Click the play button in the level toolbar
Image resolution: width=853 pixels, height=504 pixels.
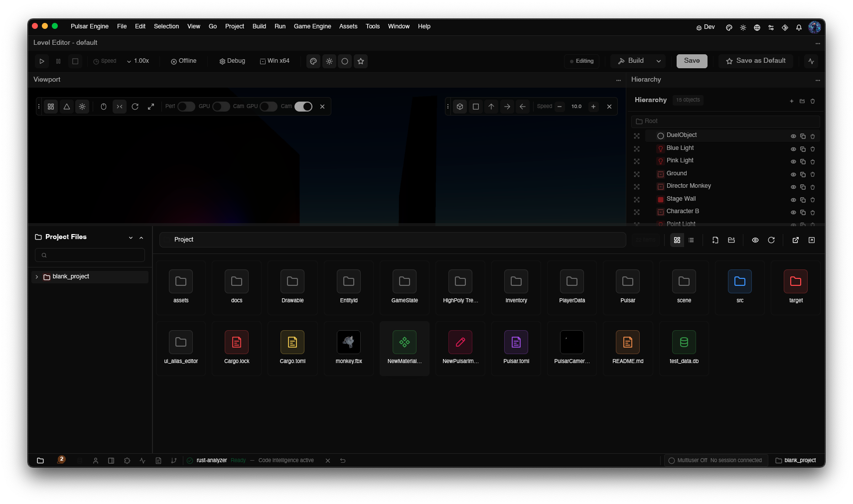point(42,61)
